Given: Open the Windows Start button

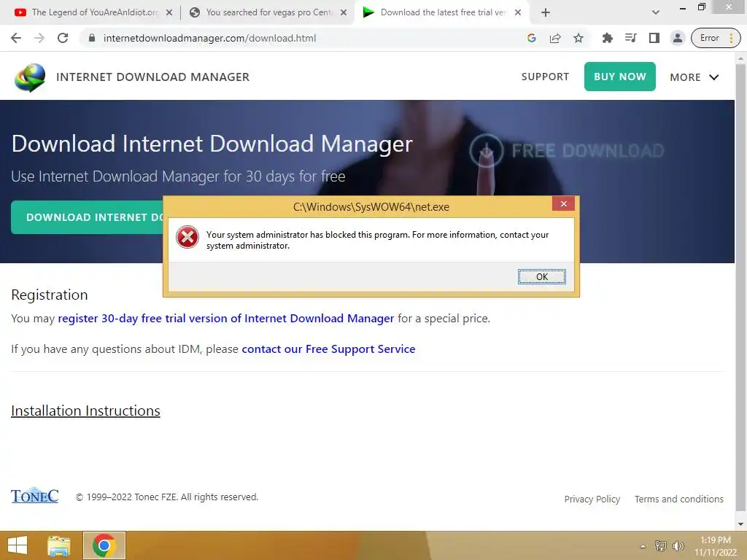Looking at the screenshot, I should tap(18, 545).
